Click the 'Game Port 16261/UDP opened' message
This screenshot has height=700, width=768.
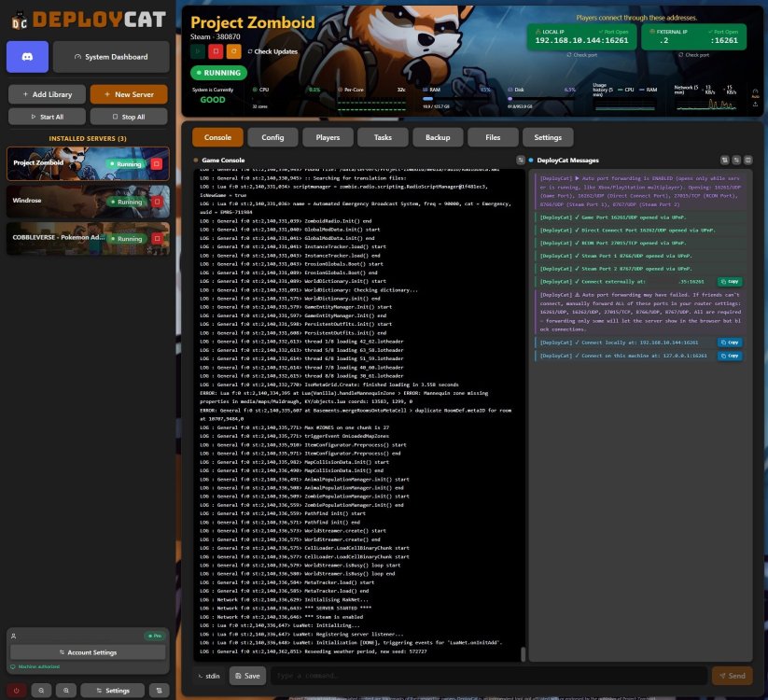click(641, 217)
